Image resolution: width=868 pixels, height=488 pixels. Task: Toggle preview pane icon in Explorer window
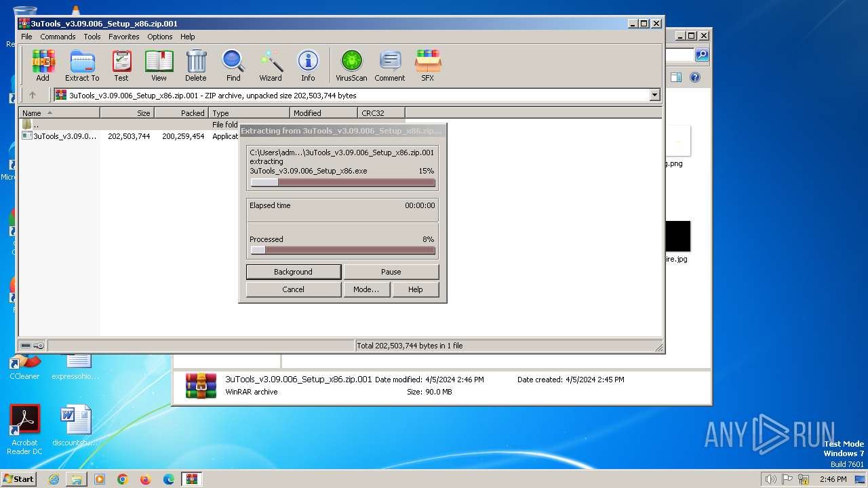coord(675,77)
